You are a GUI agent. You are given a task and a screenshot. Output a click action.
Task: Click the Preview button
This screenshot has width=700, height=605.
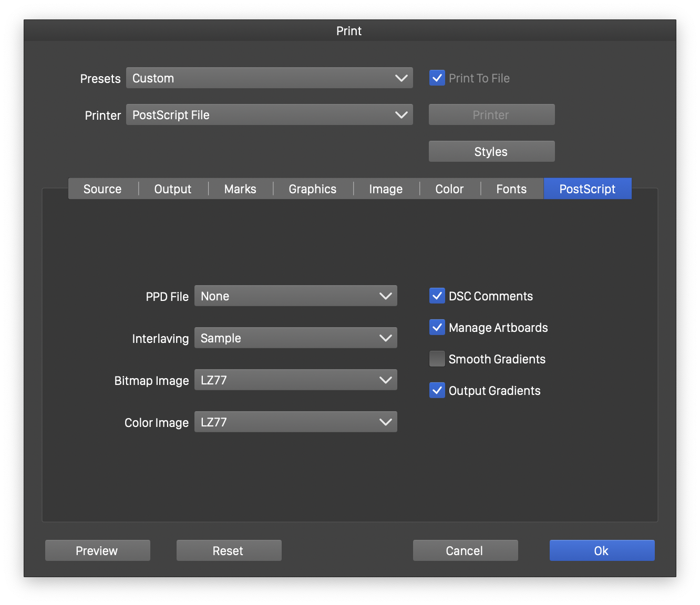click(x=97, y=550)
